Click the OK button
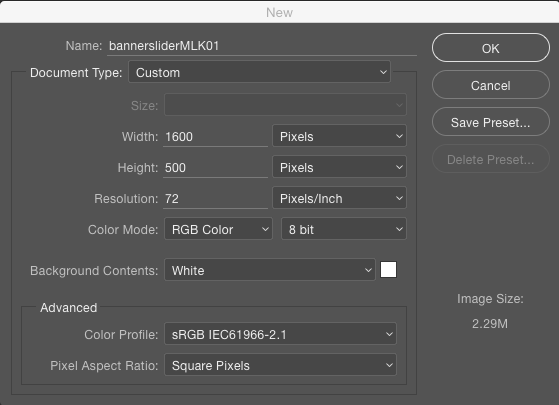559x405 pixels. [491, 48]
